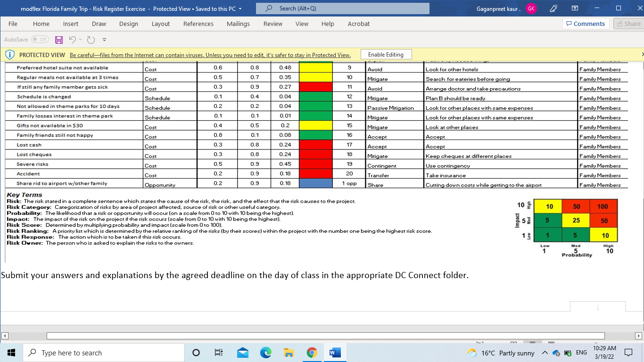The width and height of the screenshot is (644, 362).
Task: Click the Undo arrow icon
Action: click(72, 40)
